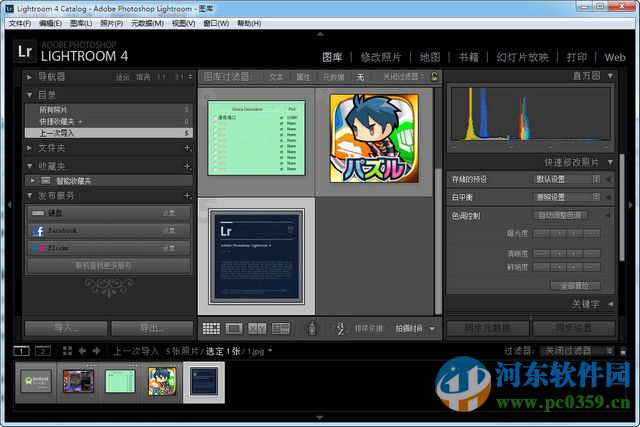Switch to grid view in toolbar
640x427 pixels.
(211, 328)
